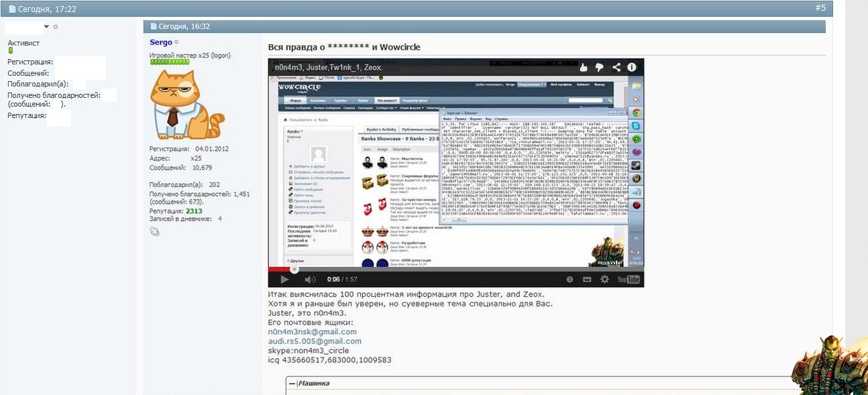This screenshot has height=395, width=868.
Task: Open YouTube via the player logo
Action: [x=629, y=280]
